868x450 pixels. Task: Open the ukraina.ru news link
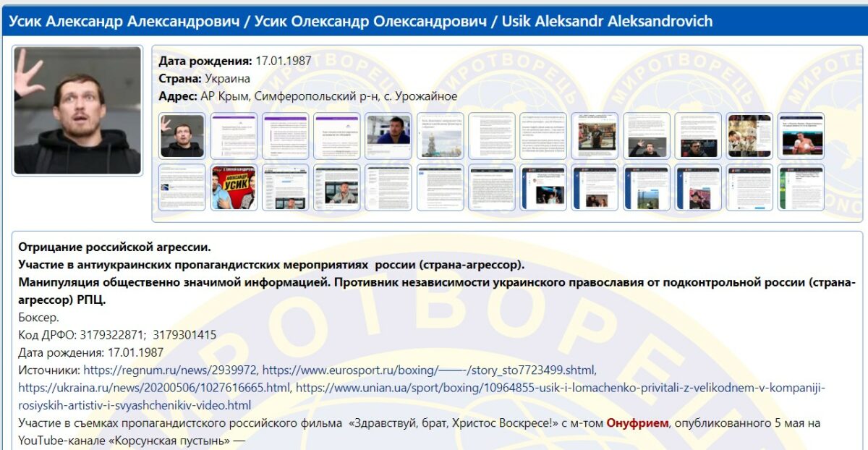point(154,388)
